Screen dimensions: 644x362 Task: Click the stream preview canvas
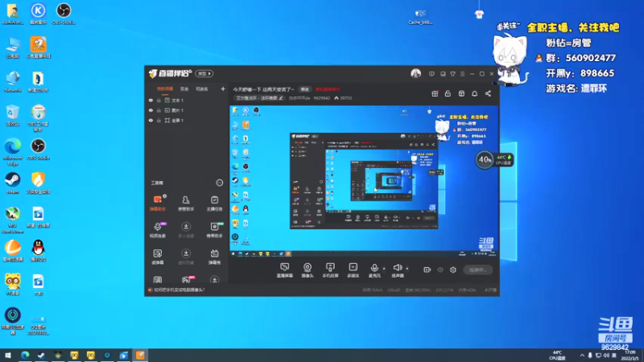tap(364, 181)
